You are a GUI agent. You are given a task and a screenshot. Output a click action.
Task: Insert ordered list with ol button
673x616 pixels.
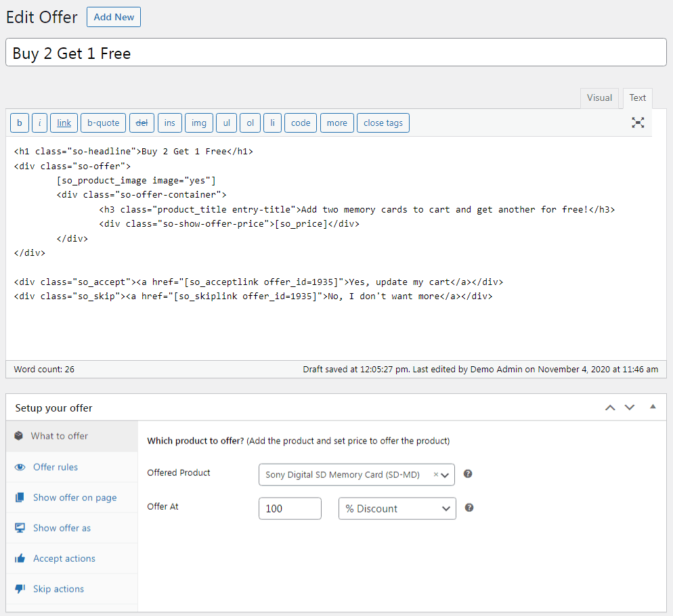coord(251,123)
